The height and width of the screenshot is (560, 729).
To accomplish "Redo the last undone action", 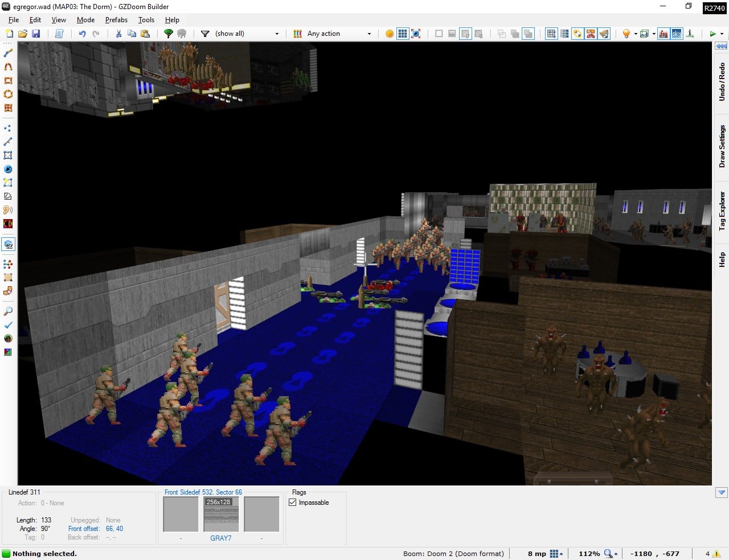I will (96, 34).
